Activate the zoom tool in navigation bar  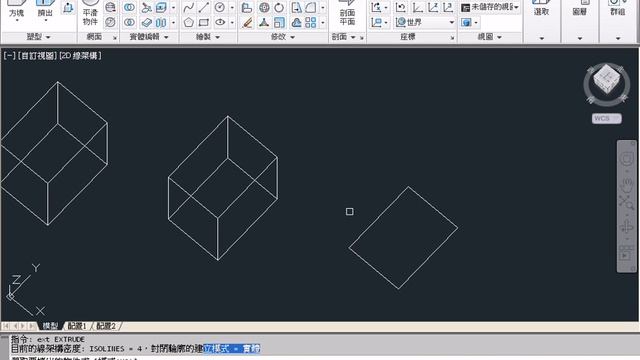[626, 202]
